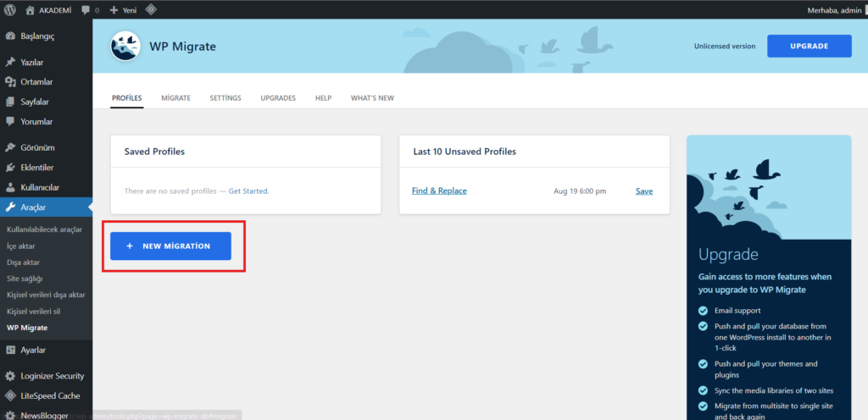Click the "Last 10 Unsaved Profiles" heading

[465, 152]
